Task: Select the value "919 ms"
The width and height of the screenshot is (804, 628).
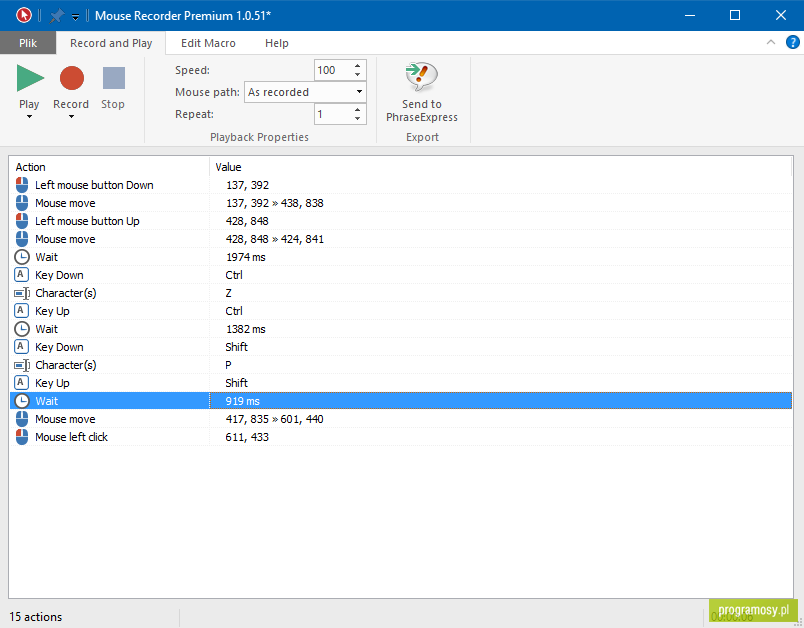Action: (243, 401)
